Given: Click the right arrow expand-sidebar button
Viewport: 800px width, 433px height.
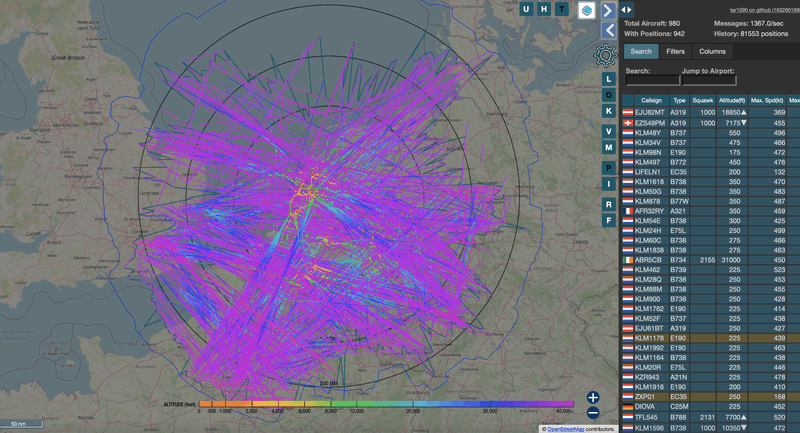Looking at the screenshot, I should [608, 10].
